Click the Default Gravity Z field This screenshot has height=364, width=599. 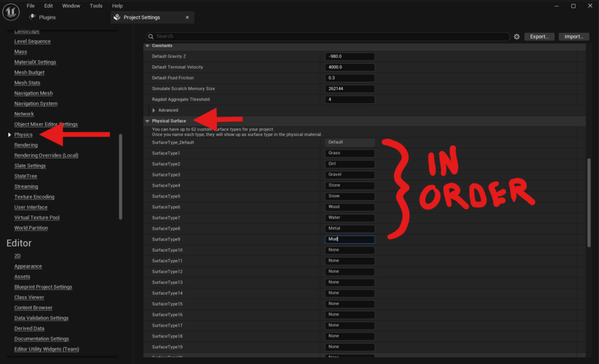(x=349, y=56)
